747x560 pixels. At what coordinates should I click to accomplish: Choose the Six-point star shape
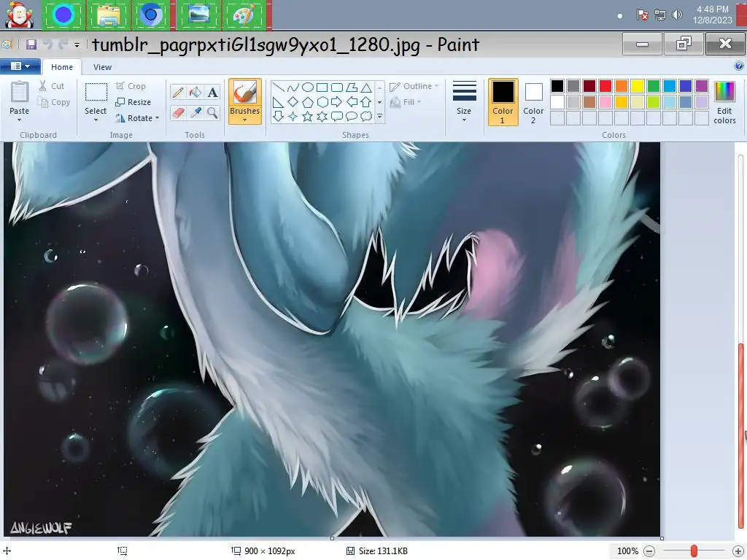point(322,116)
